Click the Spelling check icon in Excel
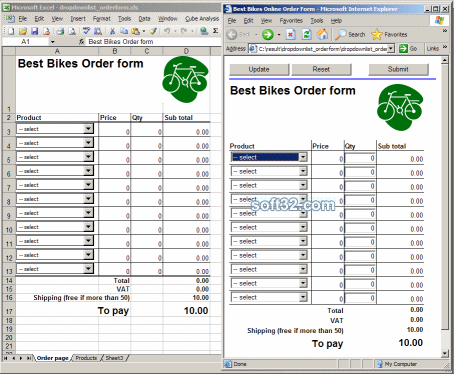The height and width of the screenshot is (374, 454). pyautogui.click(x=86, y=31)
